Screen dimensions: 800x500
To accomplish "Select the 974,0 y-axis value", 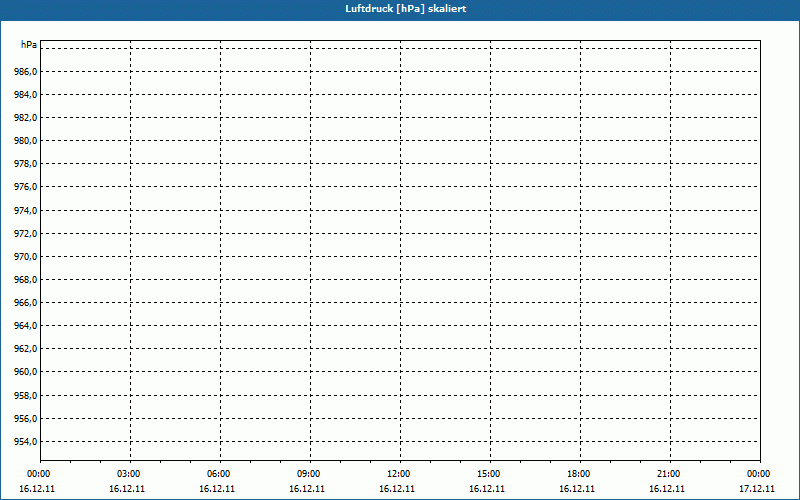I will click(26, 210).
